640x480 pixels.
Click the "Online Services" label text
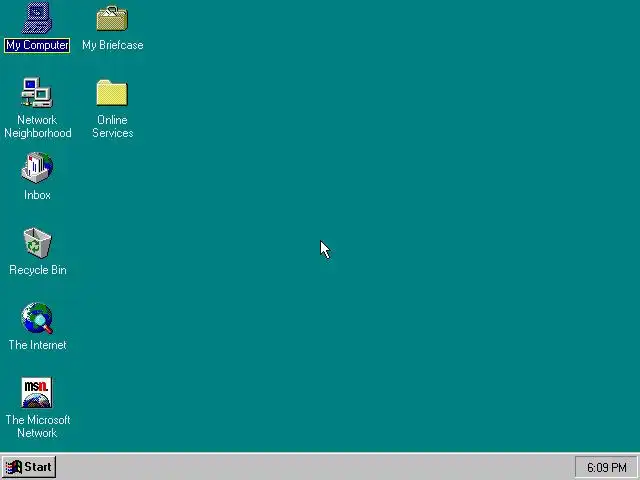pos(113,127)
